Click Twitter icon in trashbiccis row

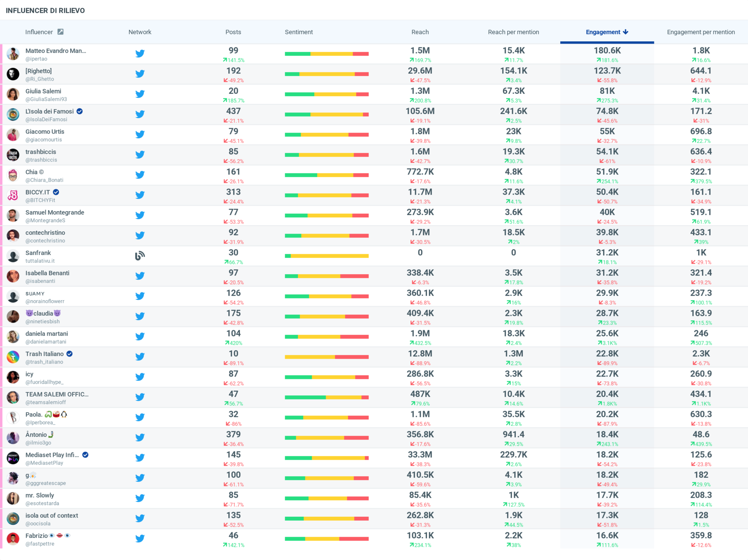[140, 155]
